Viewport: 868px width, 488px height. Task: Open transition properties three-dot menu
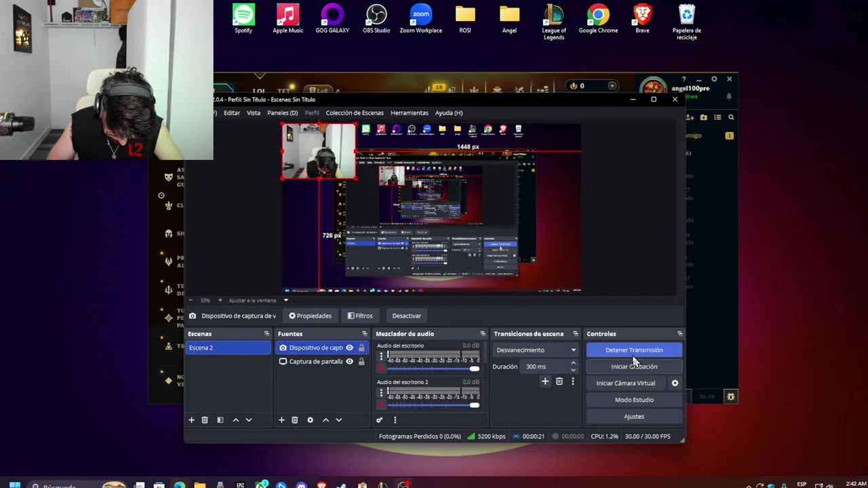pos(572,382)
